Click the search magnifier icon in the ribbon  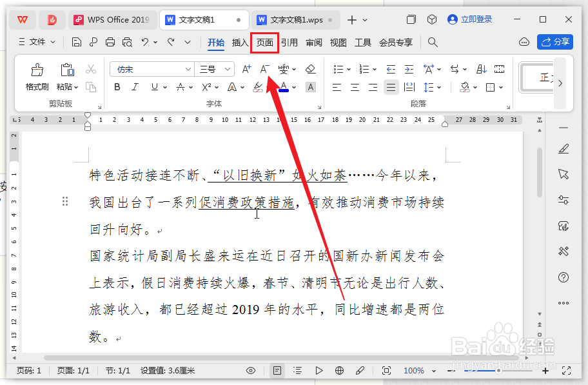433,42
